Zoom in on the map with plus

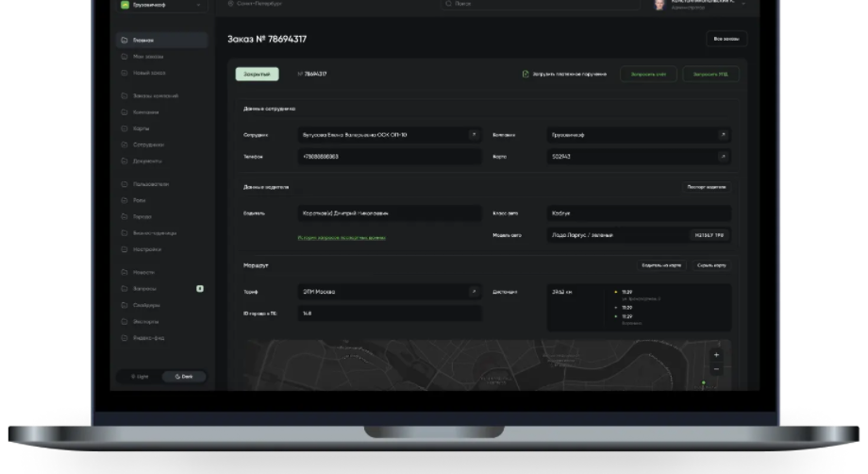pos(716,355)
